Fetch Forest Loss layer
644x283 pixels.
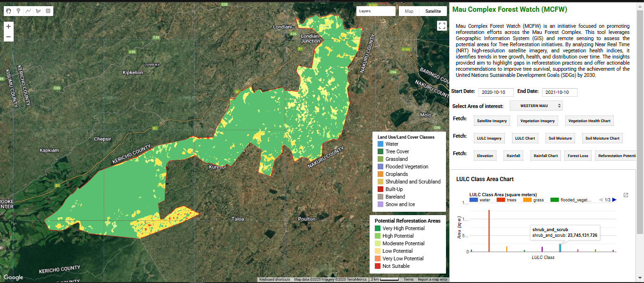[578, 156]
